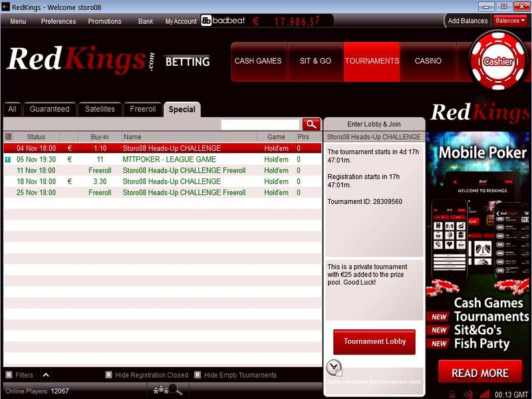Image resolution: width=532 pixels, height=399 pixels.
Task: Select MTTPOKER - LEAGUE GAME row
Action: click(162, 160)
